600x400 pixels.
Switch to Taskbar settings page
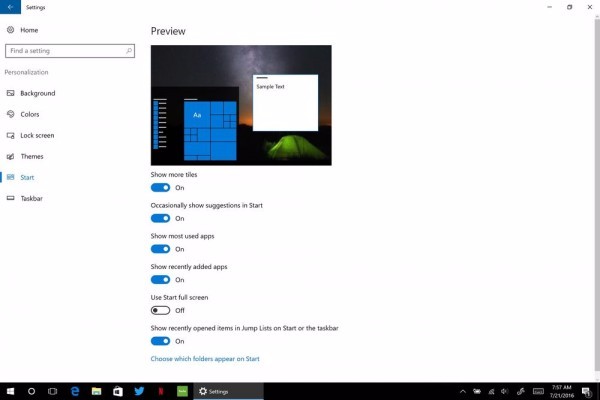(31, 198)
